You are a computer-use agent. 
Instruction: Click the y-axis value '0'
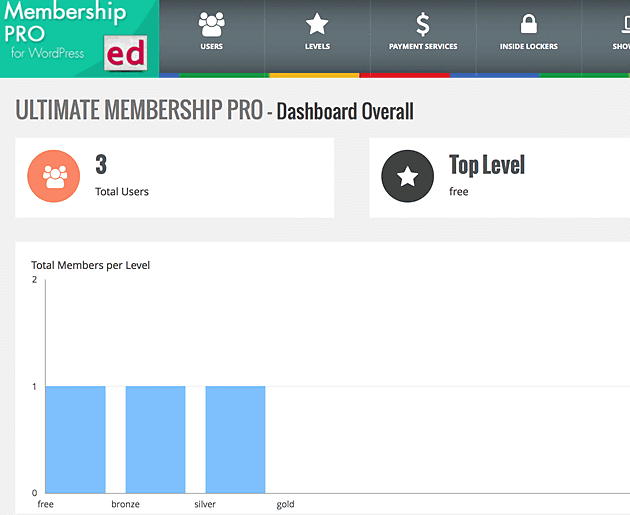(35, 493)
